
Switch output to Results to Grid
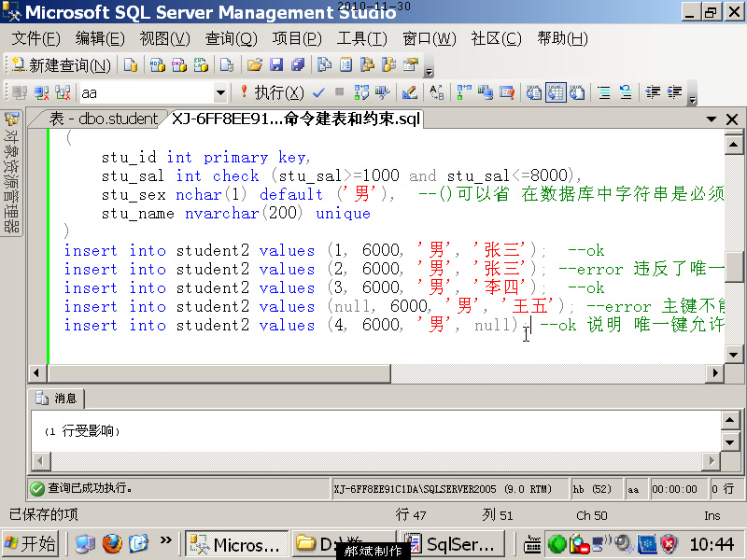(x=556, y=92)
